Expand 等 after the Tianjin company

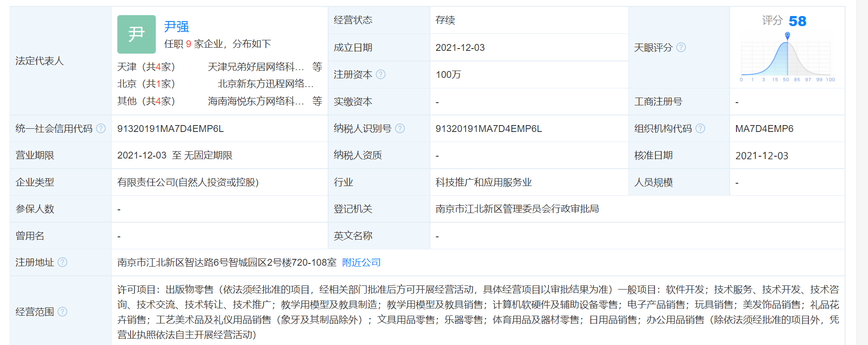(x=317, y=67)
